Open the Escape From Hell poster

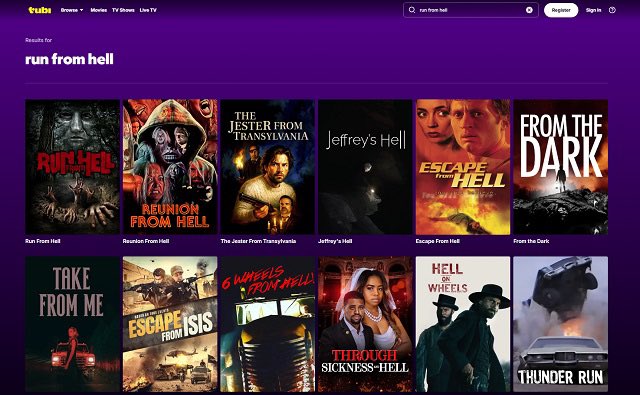click(463, 167)
